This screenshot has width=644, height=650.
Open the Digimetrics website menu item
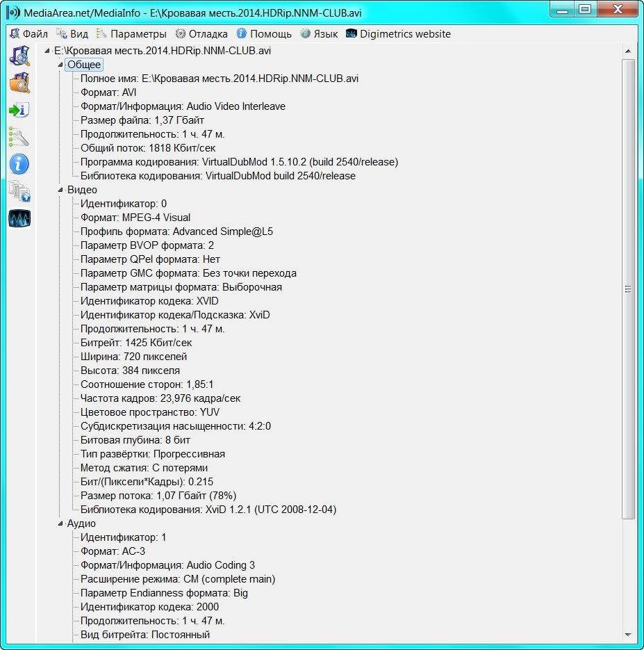tap(398, 34)
